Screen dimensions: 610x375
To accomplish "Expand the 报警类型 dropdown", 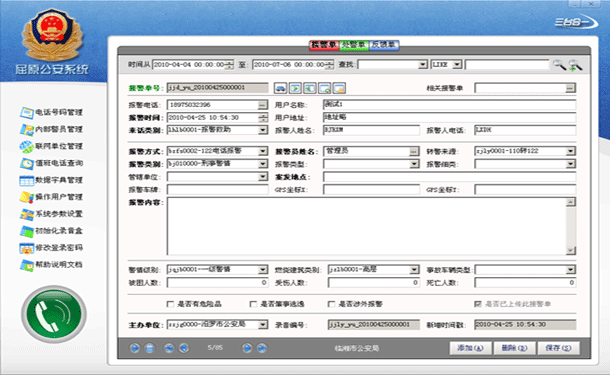I will tap(414, 164).
